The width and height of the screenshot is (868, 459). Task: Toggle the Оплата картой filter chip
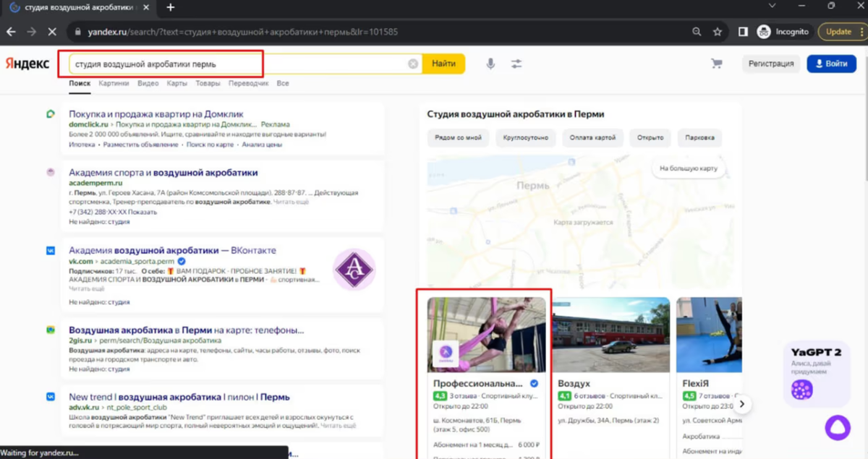(x=592, y=137)
